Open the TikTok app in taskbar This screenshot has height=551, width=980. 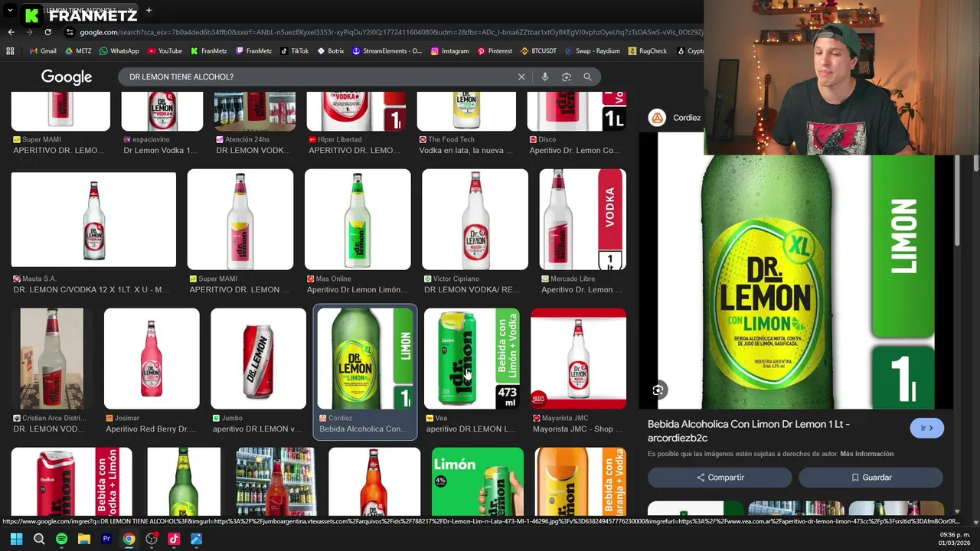174,539
